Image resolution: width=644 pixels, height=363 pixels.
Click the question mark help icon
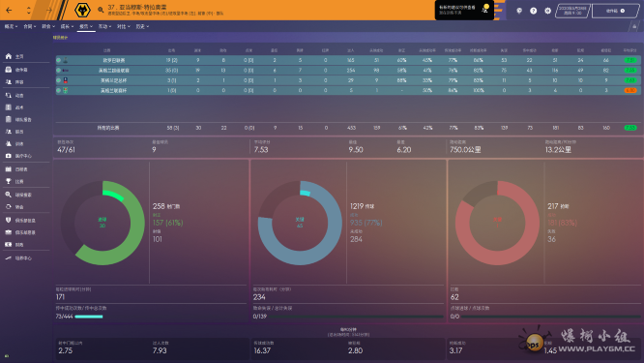click(x=533, y=11)
